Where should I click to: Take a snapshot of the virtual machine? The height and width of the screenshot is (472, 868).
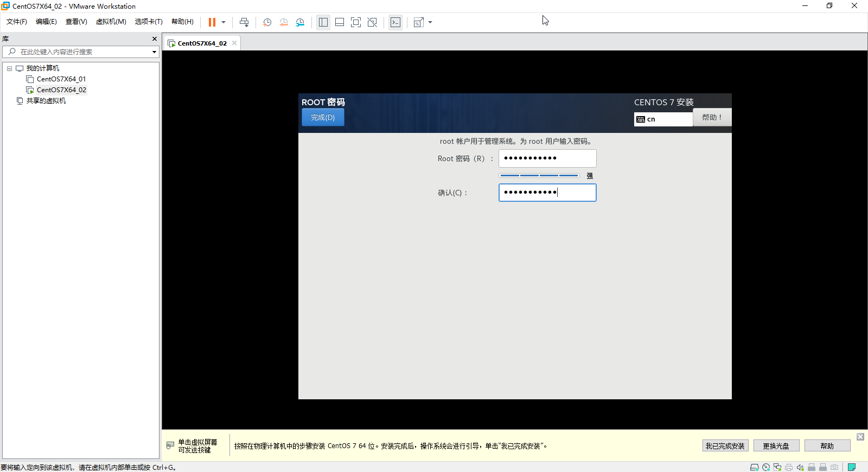tap(267, 22)
